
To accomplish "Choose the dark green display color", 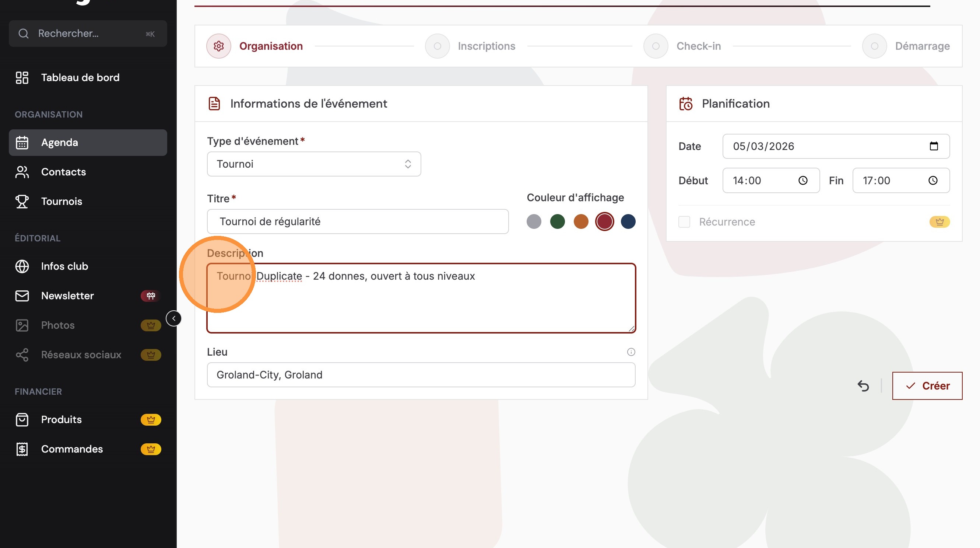I will [x=557, y=221].
